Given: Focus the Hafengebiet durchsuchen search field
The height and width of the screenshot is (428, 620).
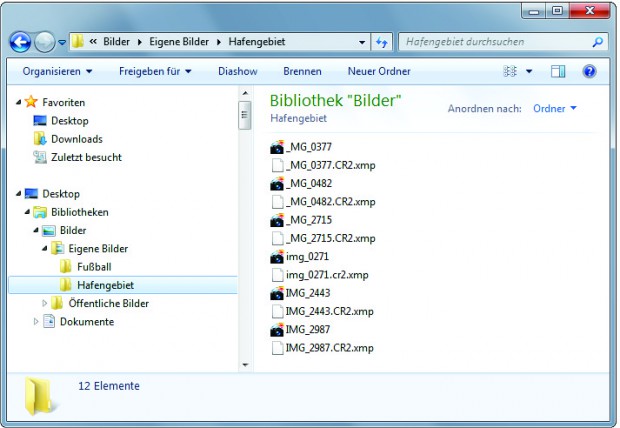Looking at the screenshot, I should click(x=503, y=42).
